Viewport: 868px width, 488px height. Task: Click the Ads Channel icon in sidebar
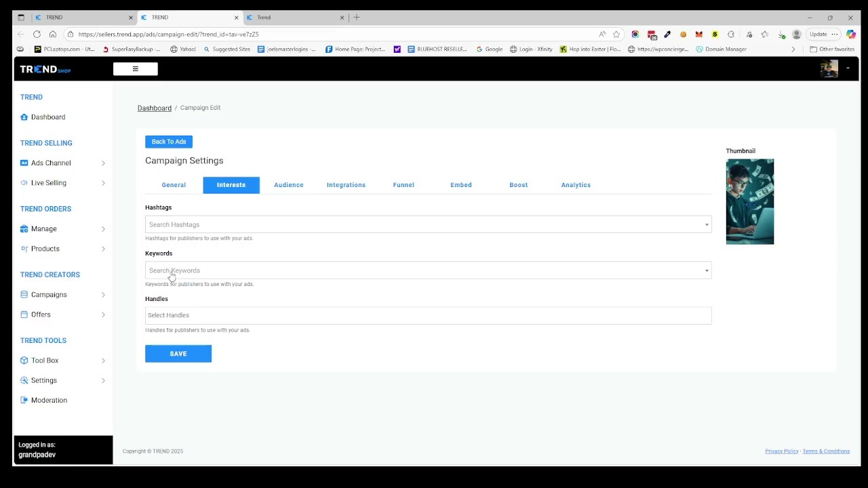point(24,163)
